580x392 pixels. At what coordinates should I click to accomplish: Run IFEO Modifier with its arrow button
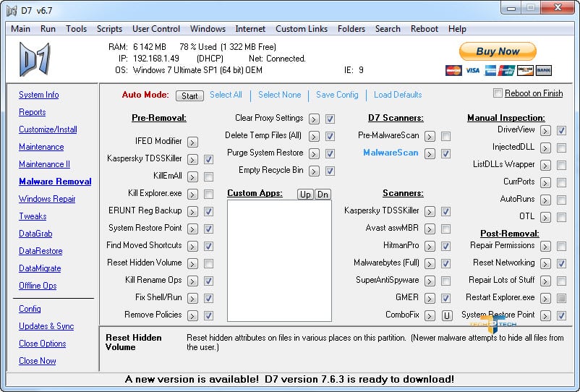[192, 142]
